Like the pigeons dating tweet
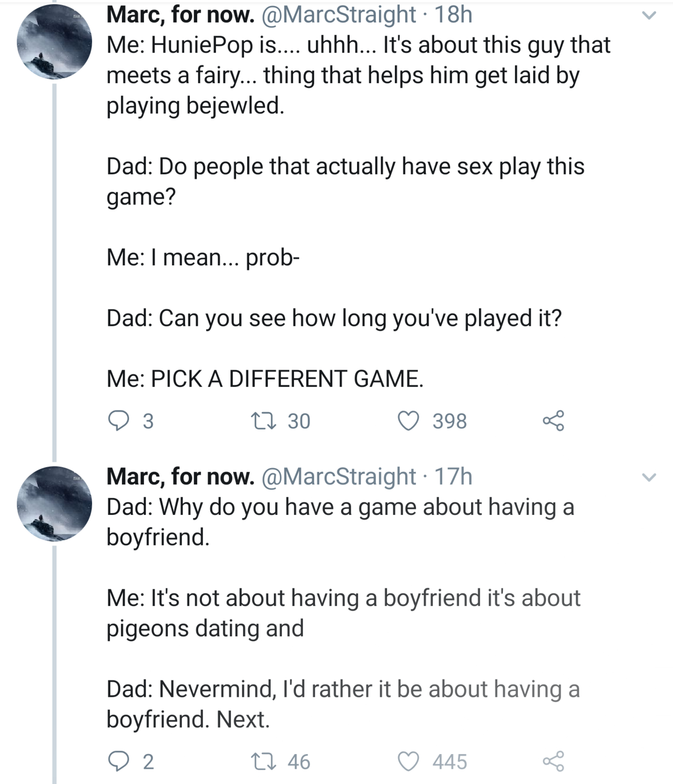 click(x=409, y=761)
